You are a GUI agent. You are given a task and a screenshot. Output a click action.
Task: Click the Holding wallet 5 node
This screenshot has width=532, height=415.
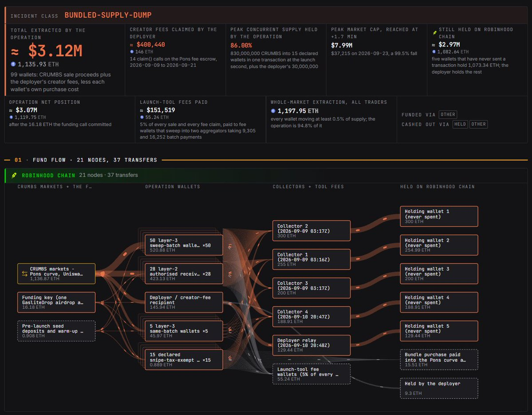[x=439, y=331]
